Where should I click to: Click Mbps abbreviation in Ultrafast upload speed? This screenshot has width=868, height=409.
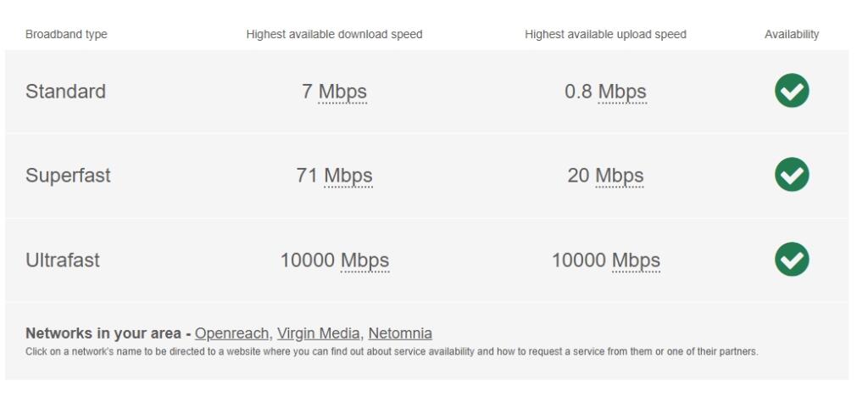coord(636,261)
